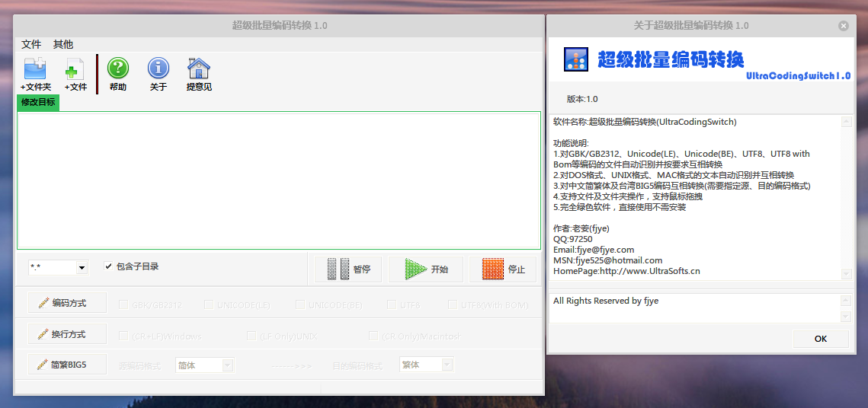Check the (CR+LF)Windows line ending option
The image size is (868, 408).
tap(123, 336)
